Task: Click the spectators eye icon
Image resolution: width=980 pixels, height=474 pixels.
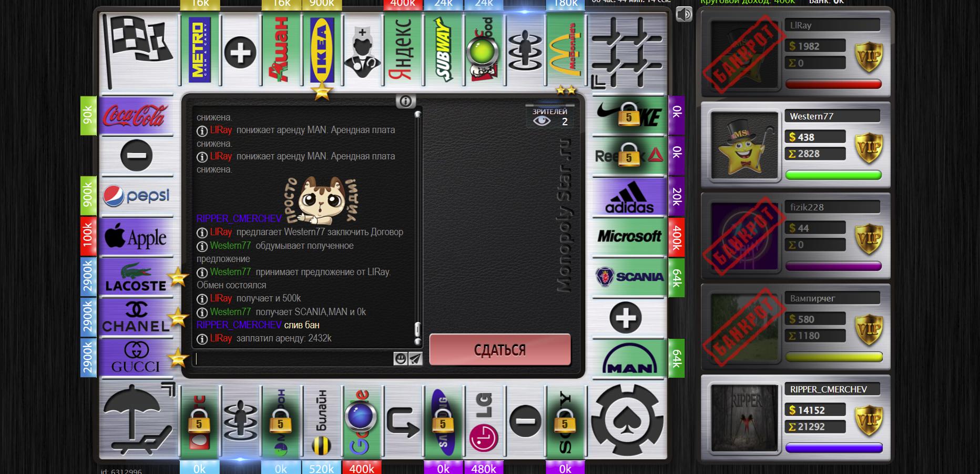Action: 542,122
